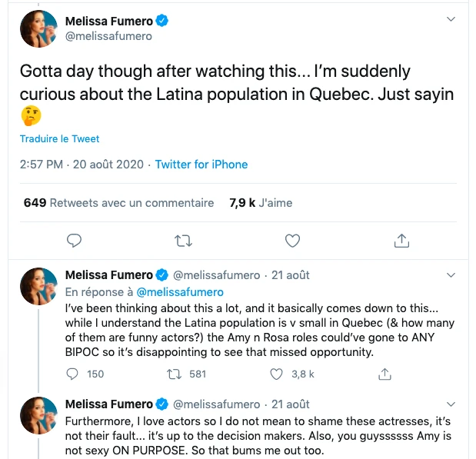Screen dimensions: 476x459
Task: Retweet the main tweet
Action: pos(183,241)
